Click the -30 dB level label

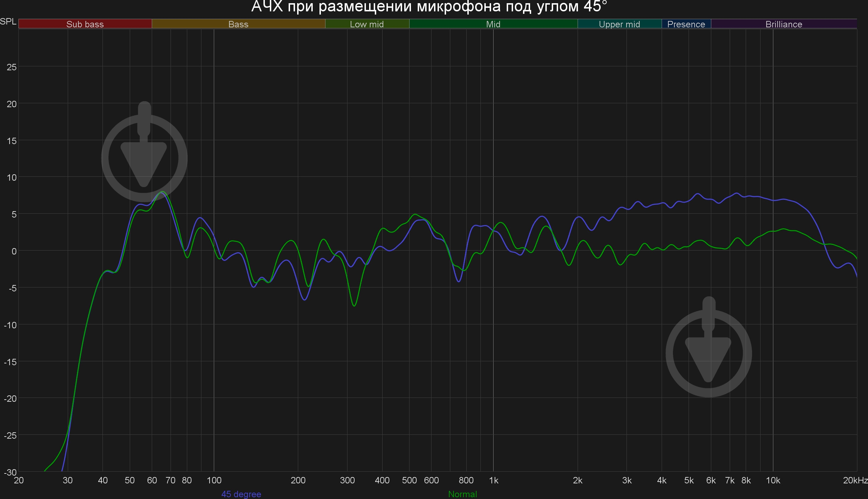[10, 472]
